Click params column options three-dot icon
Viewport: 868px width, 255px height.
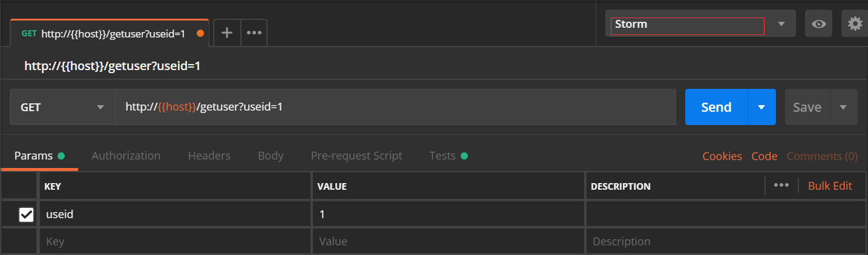point(781,185)
